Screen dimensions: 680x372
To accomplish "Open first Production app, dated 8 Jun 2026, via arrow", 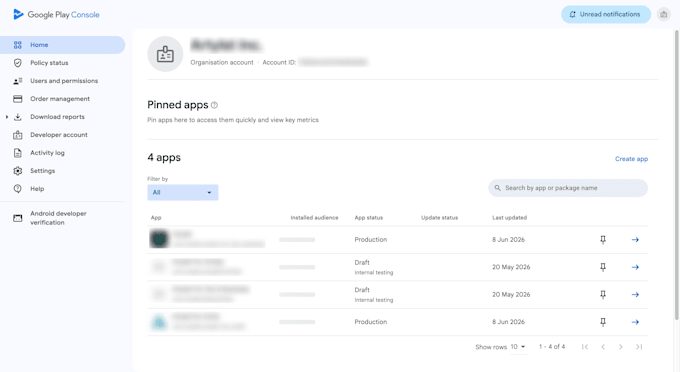I will [635, 239].
